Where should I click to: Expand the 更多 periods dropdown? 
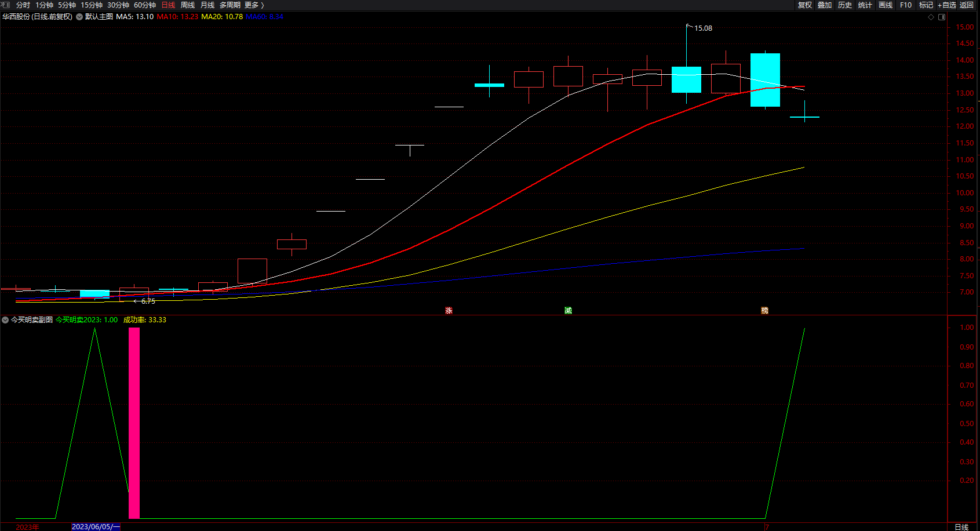(254, 5)
